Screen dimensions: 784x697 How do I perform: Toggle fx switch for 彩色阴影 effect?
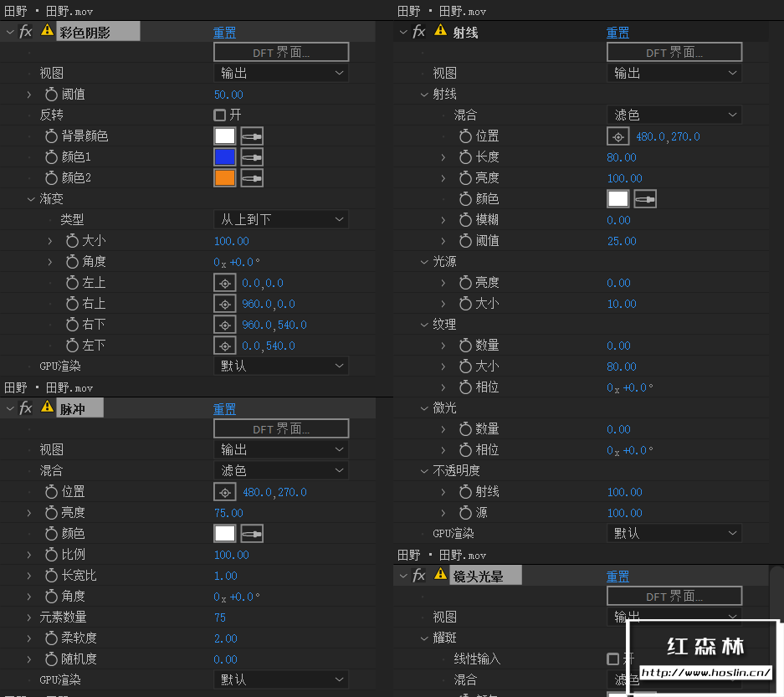click(x=25, y=32)
